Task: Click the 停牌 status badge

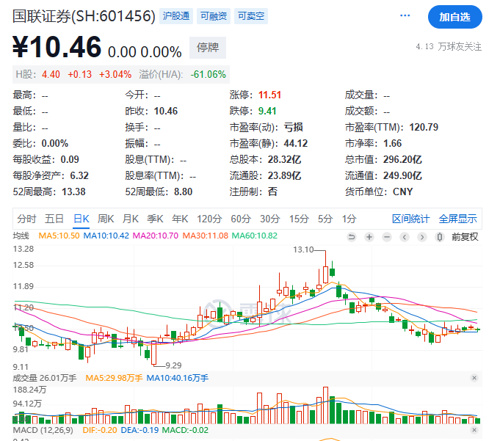Action: [x=208, y=48]
